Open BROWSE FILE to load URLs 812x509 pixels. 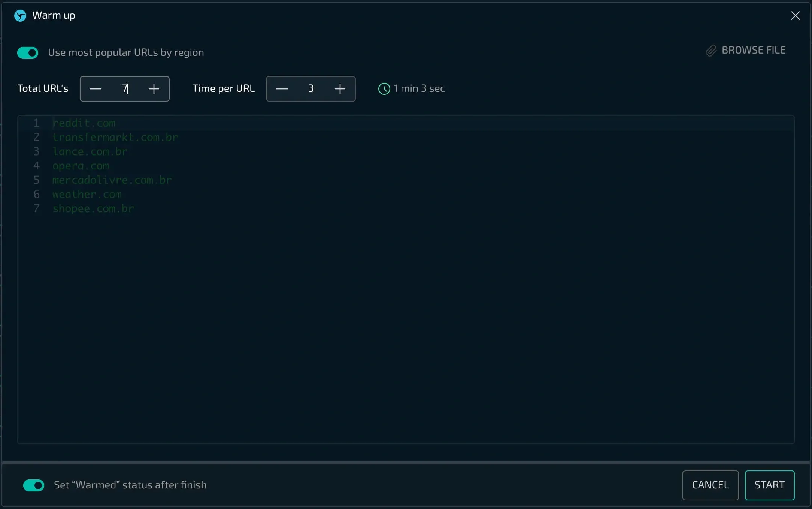pos(745,51)
